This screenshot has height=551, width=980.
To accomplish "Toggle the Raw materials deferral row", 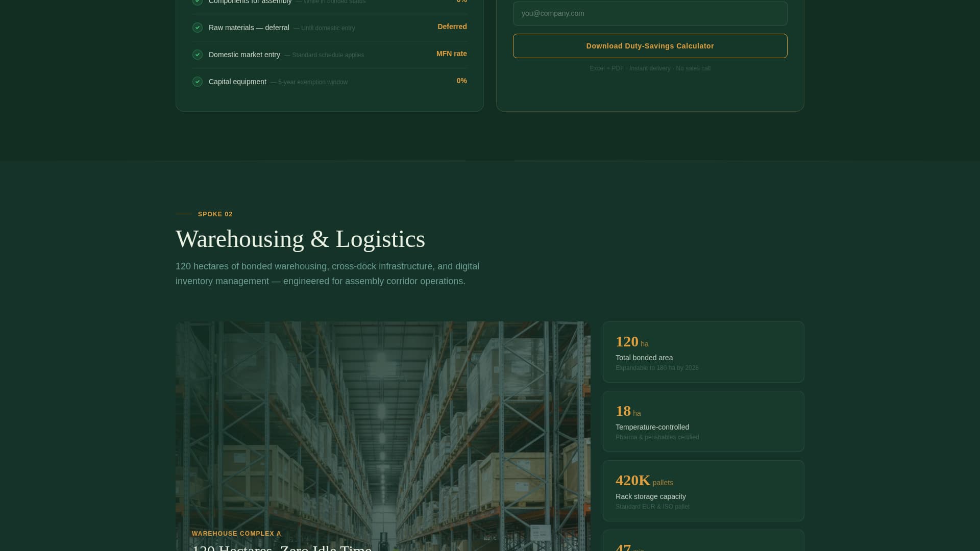I will tap(329, 28).
